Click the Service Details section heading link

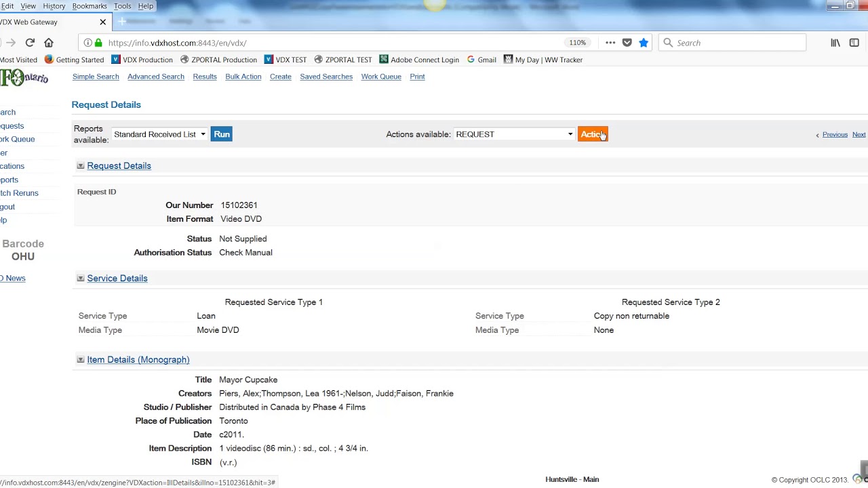[117, 279]
